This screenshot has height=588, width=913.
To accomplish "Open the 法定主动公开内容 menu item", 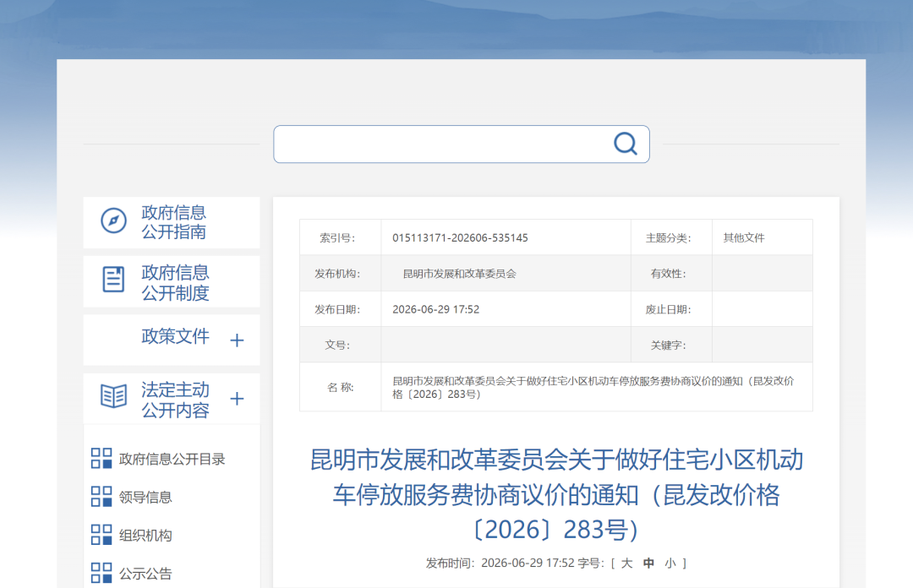I will coord(171,399).
